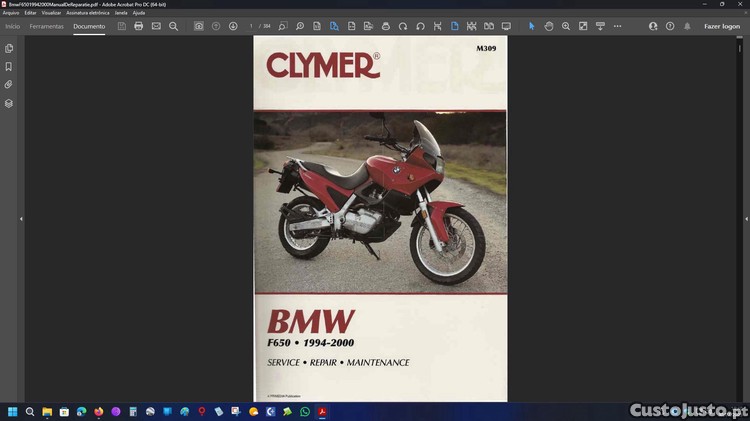The image size is (750, 421).
Task: Open the Arquivo menu
Action: pos(11,13)
